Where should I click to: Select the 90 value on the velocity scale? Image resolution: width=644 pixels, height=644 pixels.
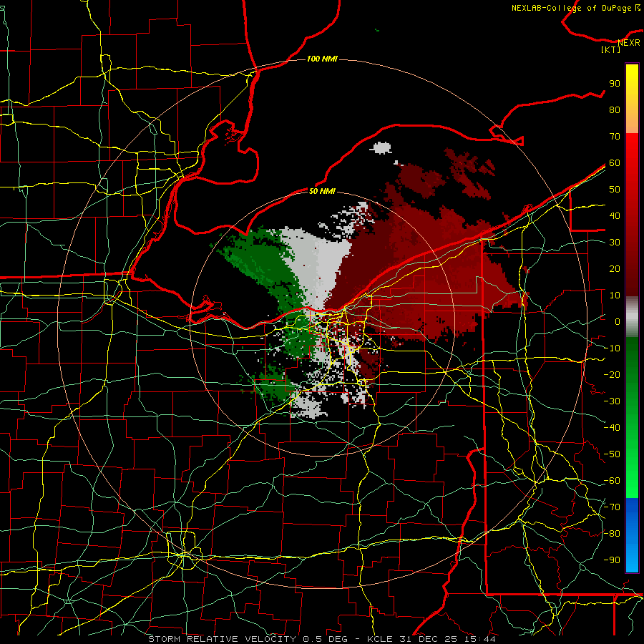click(x=615, y=84)
